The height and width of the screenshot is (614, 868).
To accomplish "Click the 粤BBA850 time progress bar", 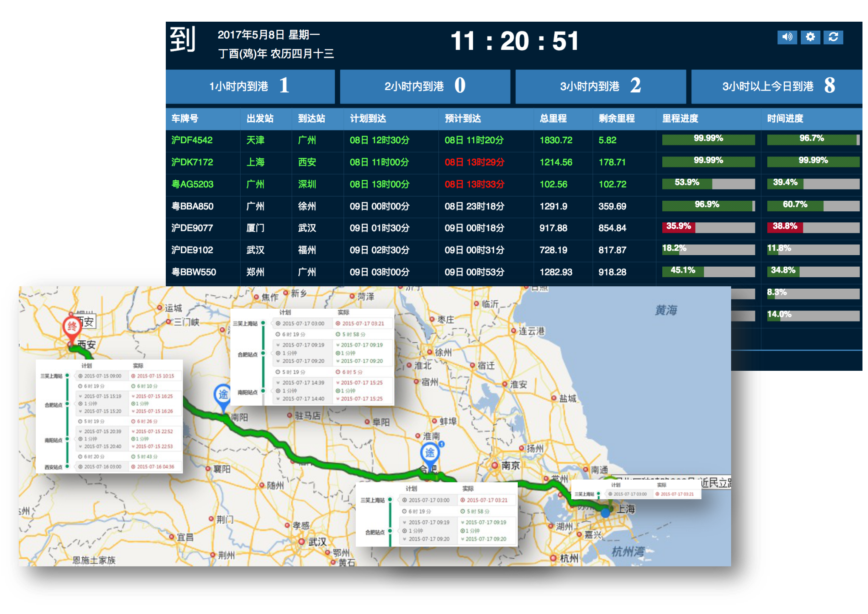I will (812, 206).
